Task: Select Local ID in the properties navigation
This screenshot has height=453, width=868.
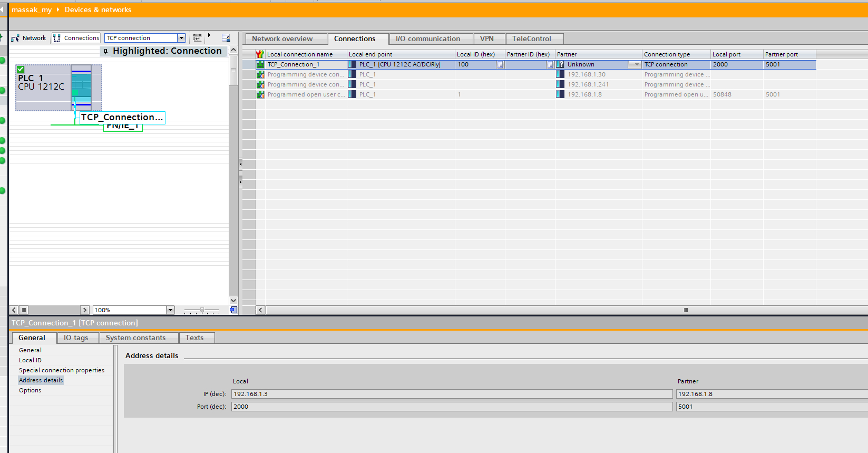Action: [x=30, y=360]
